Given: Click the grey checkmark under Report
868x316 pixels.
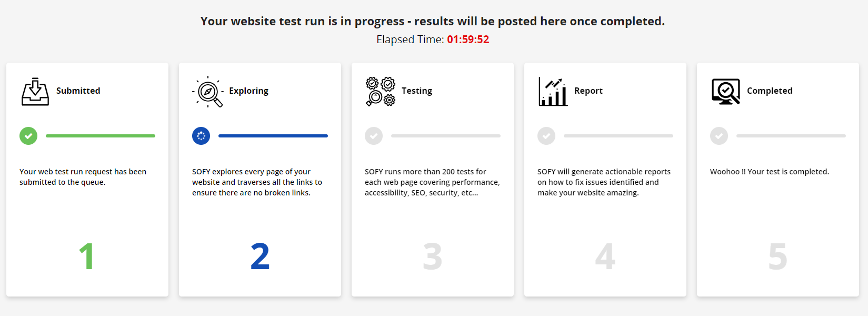Looking at the screenshot, I should (x=546, y=136).
